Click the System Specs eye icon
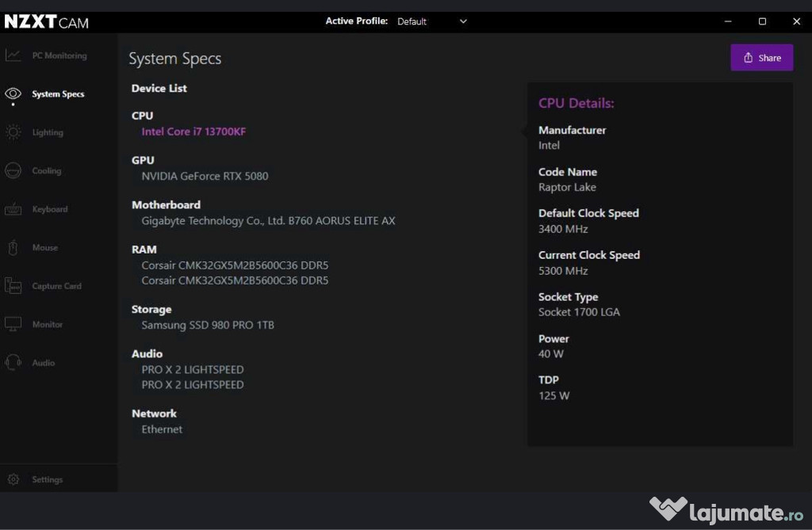This screenshot has height=530, width=812. (x=13, y=93)
